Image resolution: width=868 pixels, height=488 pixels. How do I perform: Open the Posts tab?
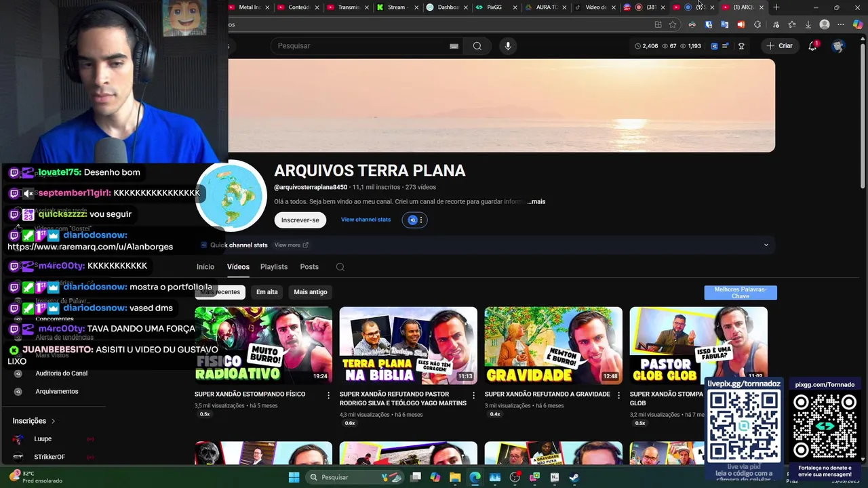(x=309, y=267)
